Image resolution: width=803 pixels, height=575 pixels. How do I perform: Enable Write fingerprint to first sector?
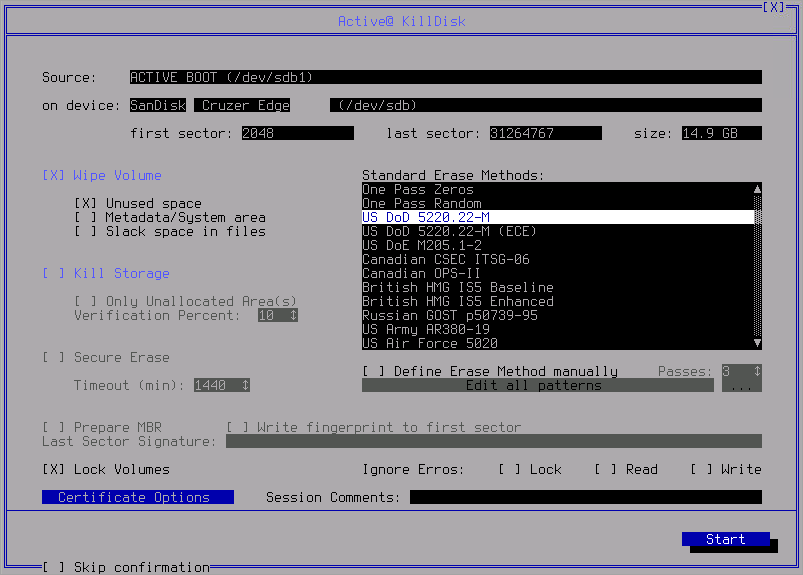tap(238, 427)
